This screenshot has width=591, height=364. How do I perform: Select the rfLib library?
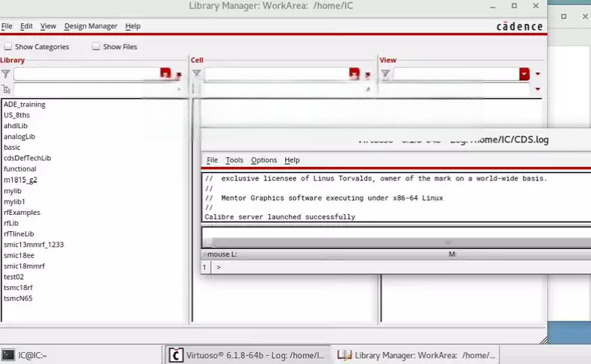(11, 223)
